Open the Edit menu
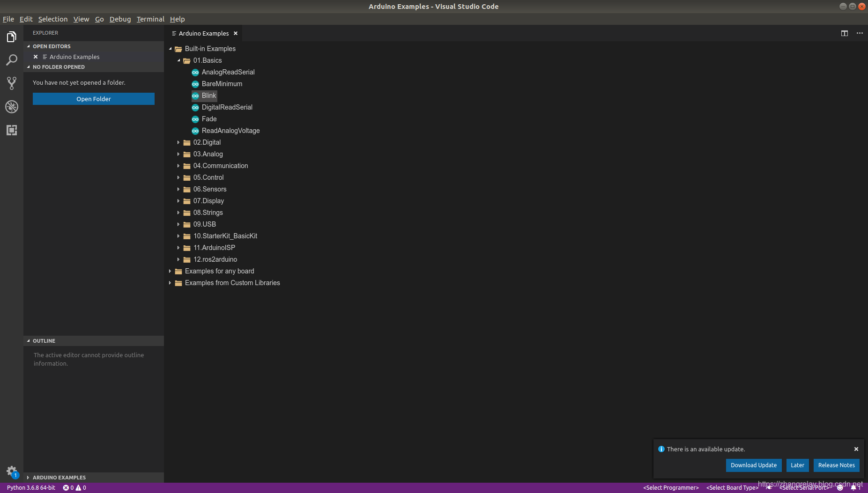This screenshot has height=493, width=868. coord(26,19)
